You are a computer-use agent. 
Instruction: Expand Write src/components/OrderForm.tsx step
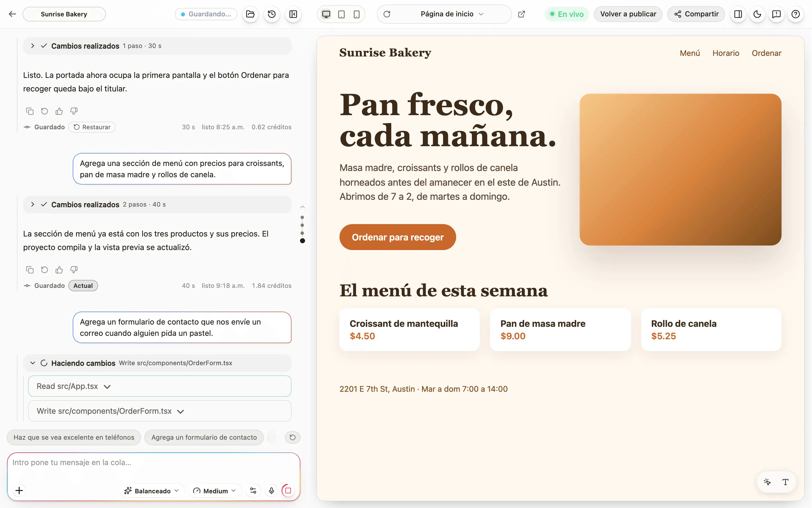pos(160,411)
